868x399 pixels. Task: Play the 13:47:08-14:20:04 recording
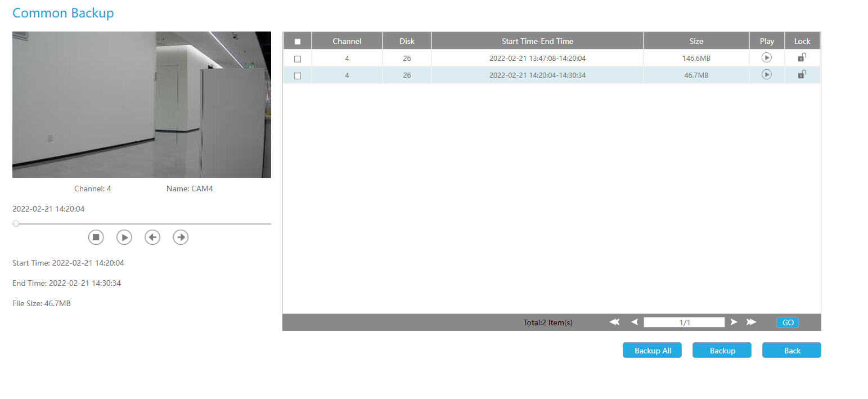[x=767, y=57]
